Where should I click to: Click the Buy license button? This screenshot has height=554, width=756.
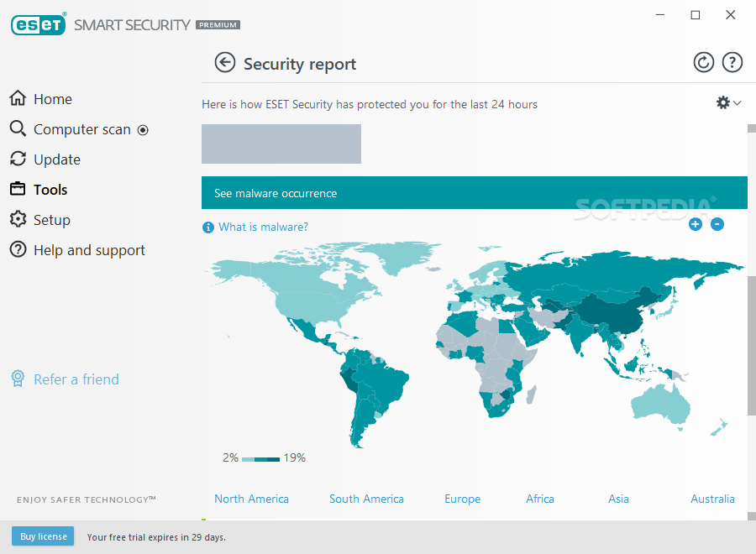tap(43, 536)
